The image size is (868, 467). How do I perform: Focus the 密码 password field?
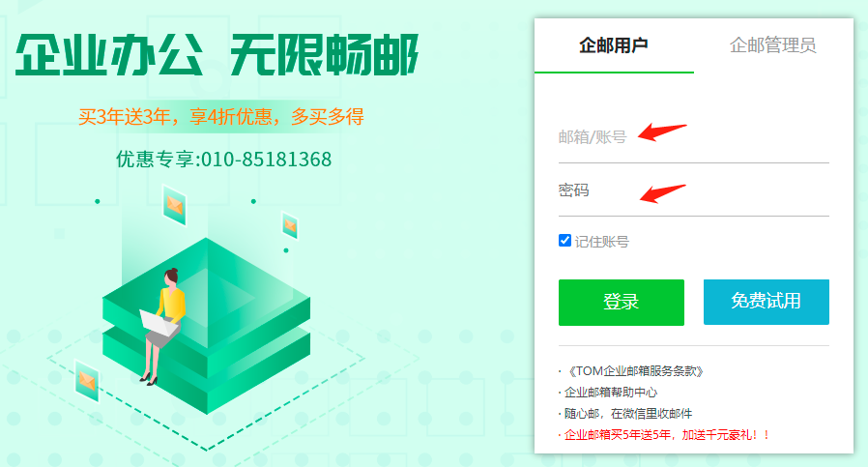click(x=694, y=190)
